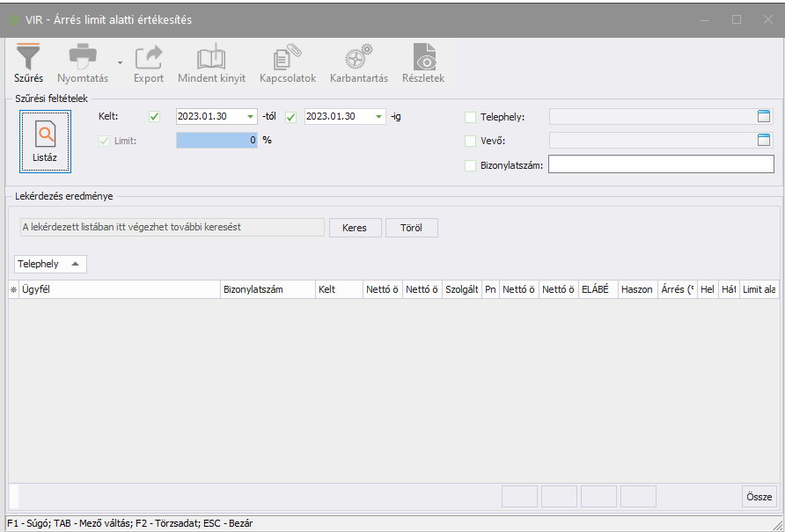Open Kapcsolatok from the toolbar
The image size is (785, 532).
[287, 58]
